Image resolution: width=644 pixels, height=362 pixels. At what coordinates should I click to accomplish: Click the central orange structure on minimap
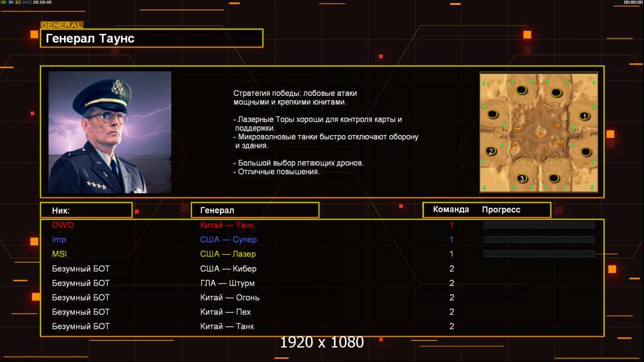pyautogui.click(x=539, y=132)
